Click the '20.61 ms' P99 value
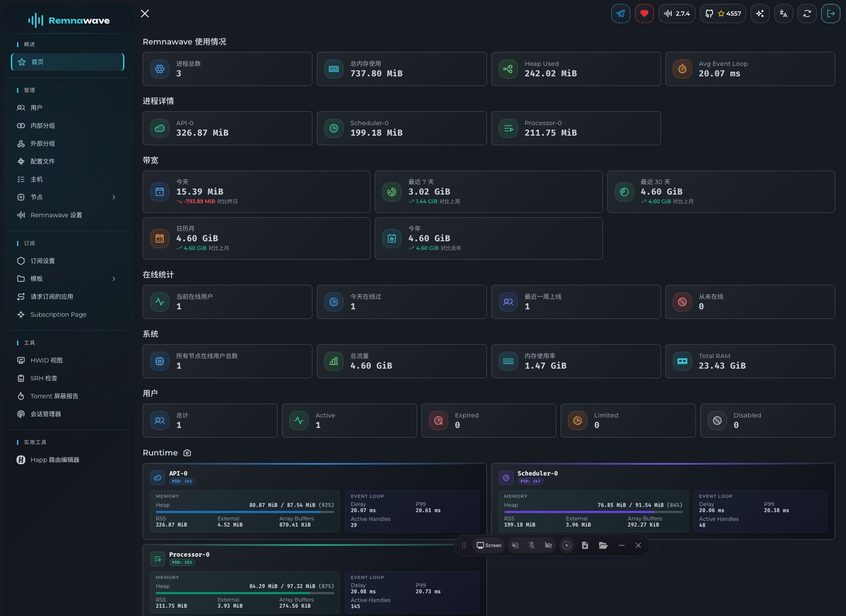The image size is (846, 616). tap(428, 510)
